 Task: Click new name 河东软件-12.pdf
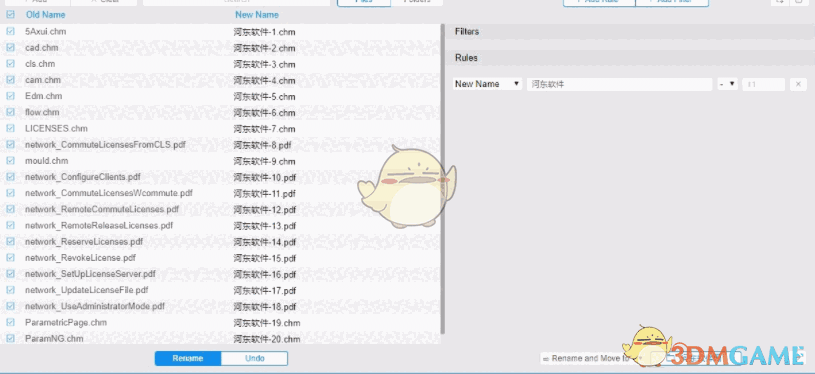pos(265,210)
